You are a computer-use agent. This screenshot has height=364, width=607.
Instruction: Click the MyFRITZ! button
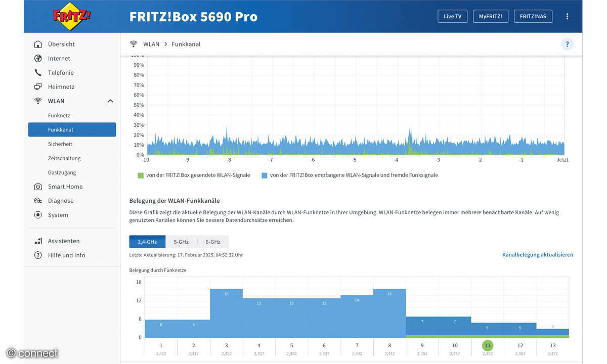pos(490,16)
